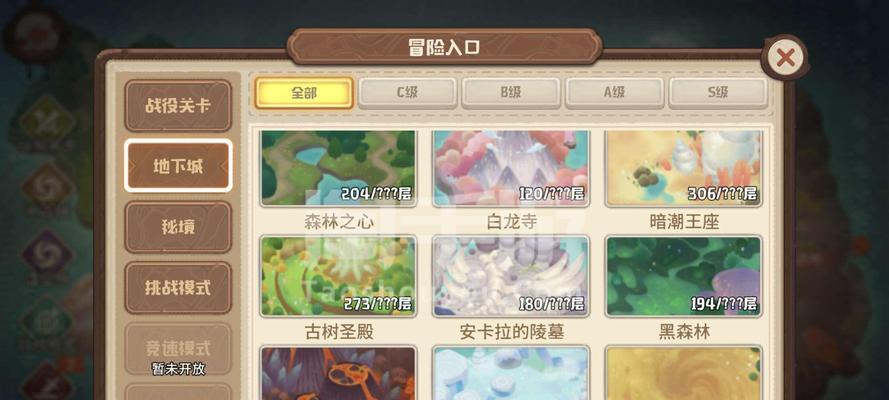Screen dimensions: 889x400
Task: Open the 秘境 category
Action: [178, 227]
